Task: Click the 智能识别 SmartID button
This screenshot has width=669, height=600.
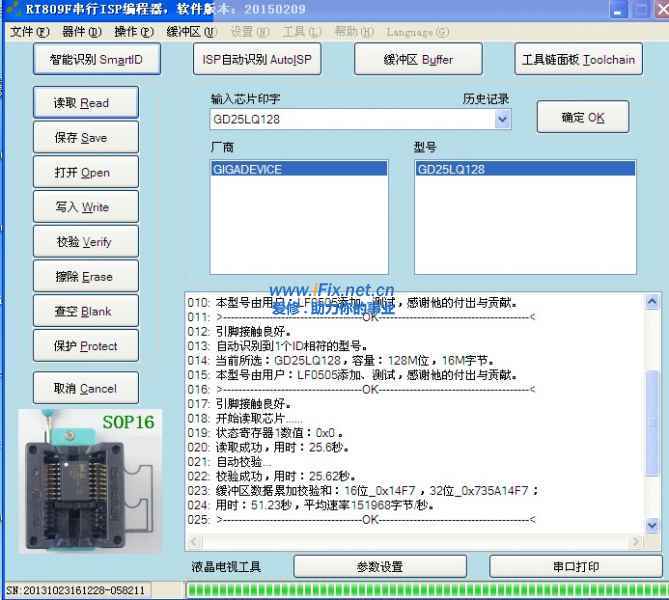Action: pos(97,59)
